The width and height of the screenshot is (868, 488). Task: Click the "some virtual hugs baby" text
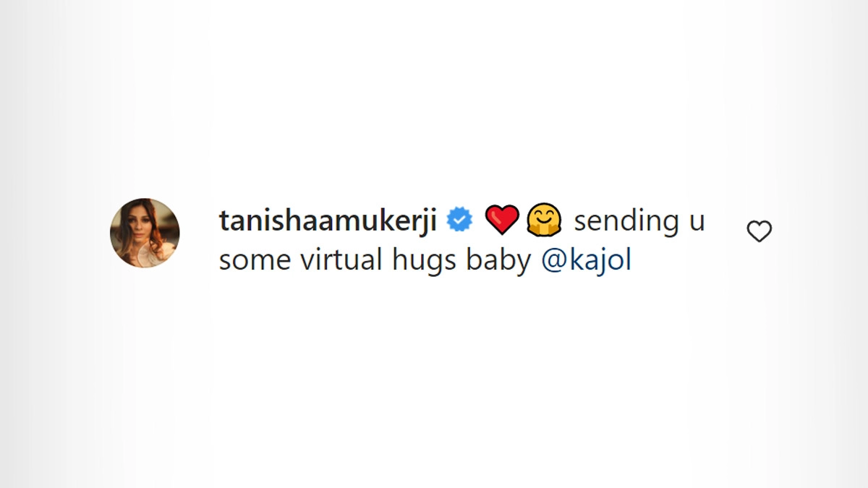(375, 261)
